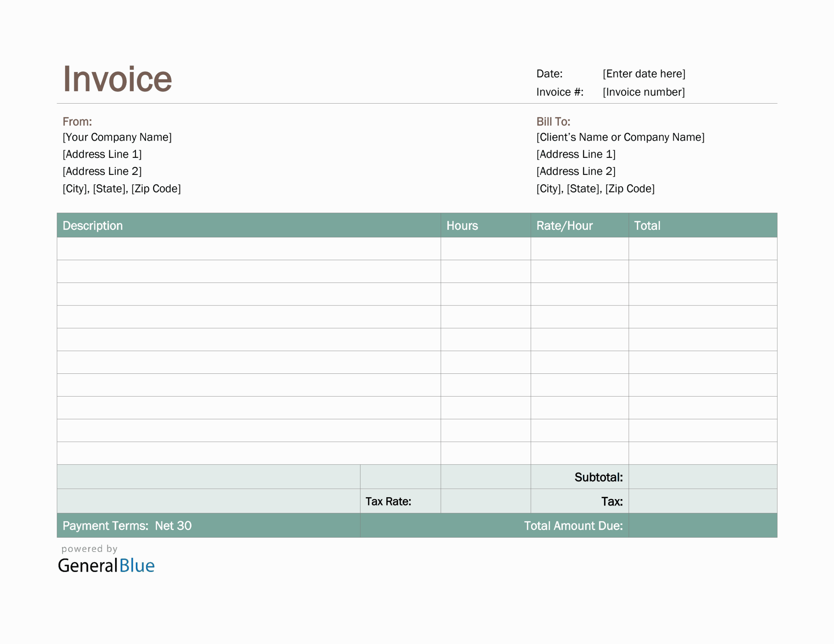Click the Tax Rate entry cell
834x644 pixels.
tap(485, 501)
